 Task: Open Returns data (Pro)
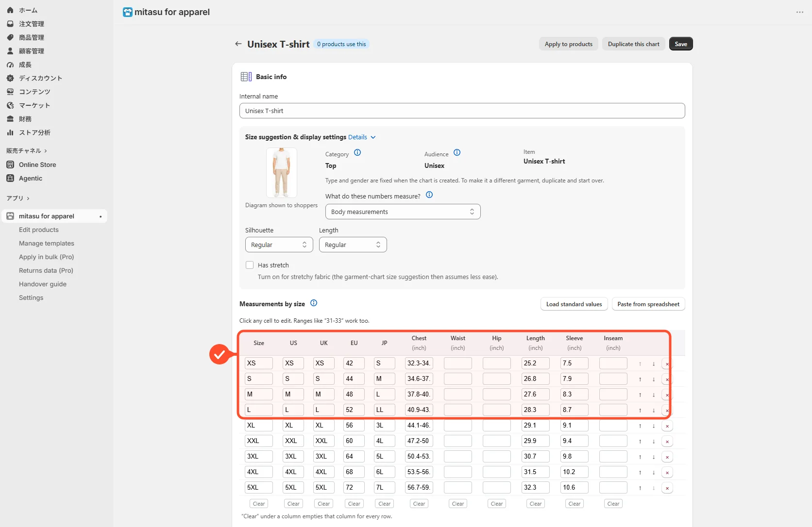[46, 270]
